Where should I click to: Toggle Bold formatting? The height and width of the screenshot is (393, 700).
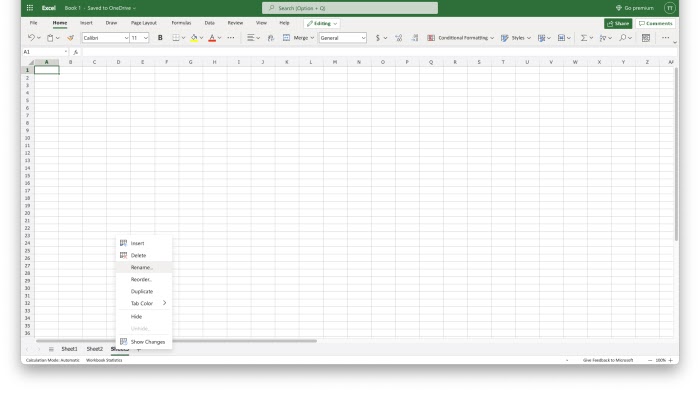160,38
